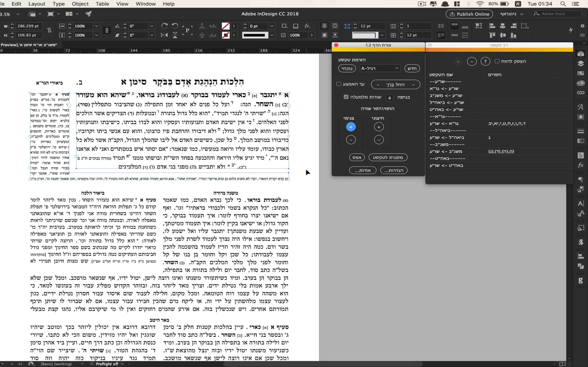Click the drop shadow icon

pos(296,26)
